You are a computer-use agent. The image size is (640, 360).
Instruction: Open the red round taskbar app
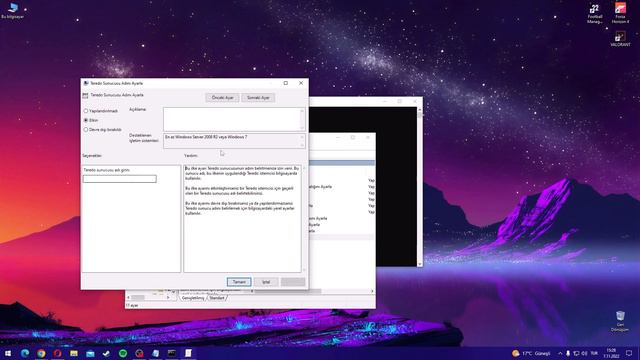tap(139, 353)
